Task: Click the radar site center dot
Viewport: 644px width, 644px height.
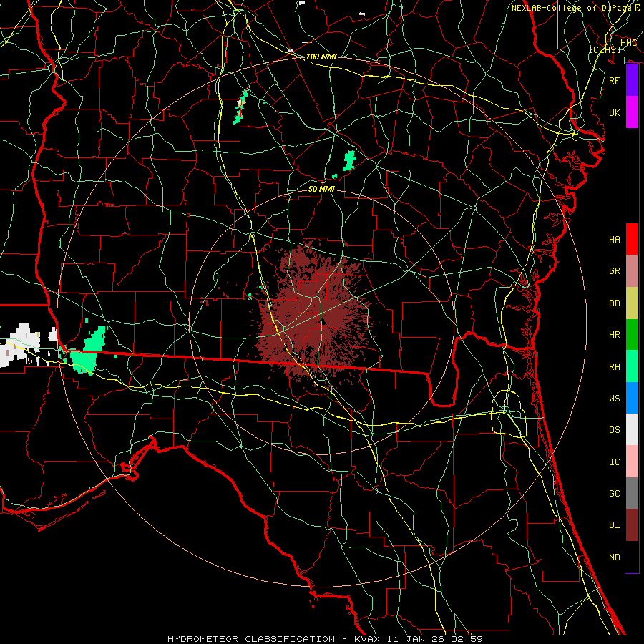Action: point(323,323)
